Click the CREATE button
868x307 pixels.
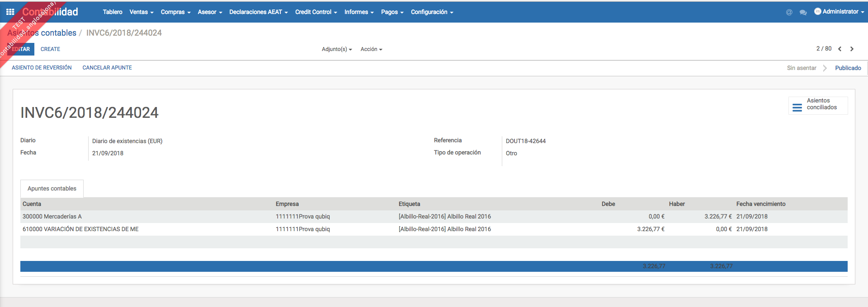point(50,49)
